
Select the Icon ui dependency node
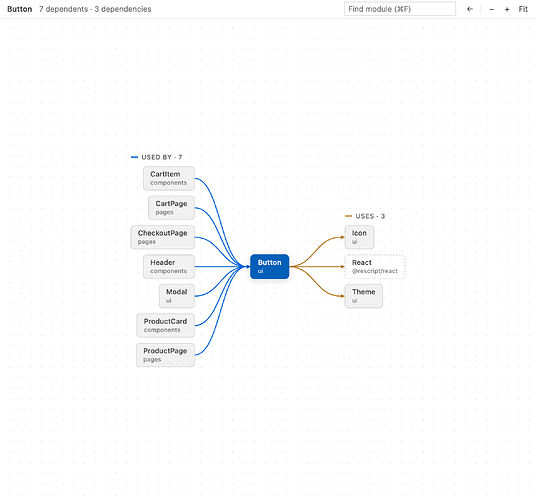(359, 237)
